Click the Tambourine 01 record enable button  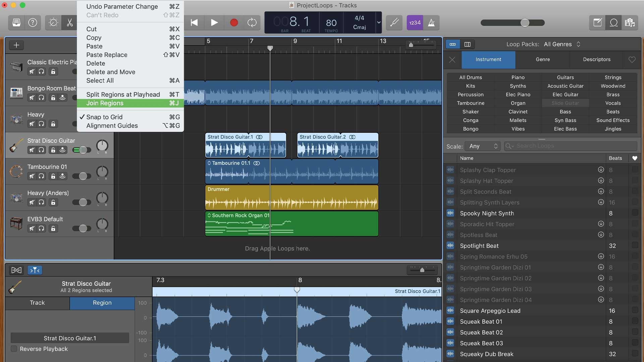(x=62, y=176)
